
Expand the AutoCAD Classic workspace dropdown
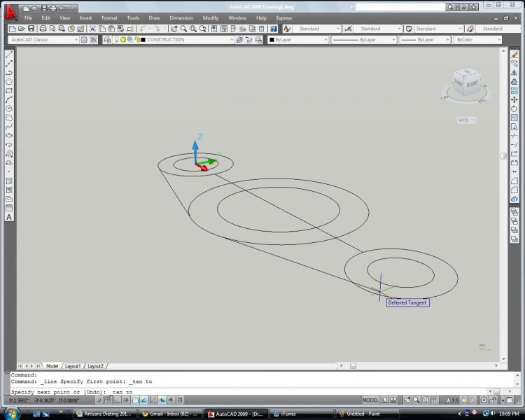point(43,40)
